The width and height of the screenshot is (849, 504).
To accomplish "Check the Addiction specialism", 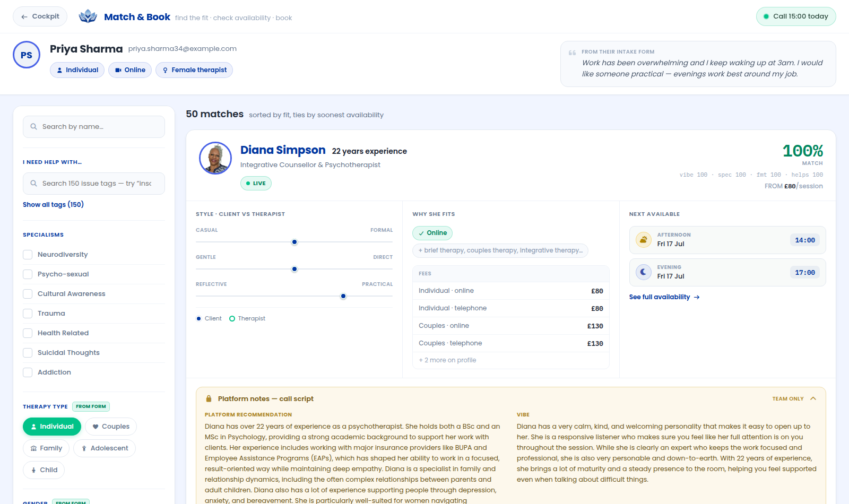I will tap(28, 372).
